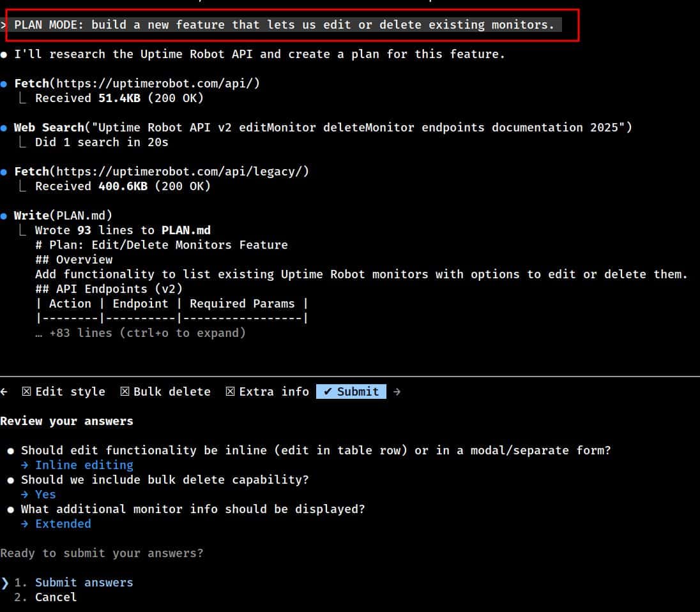The width and height of the screenshot is (700, 612).
Task: Click the bullet before the bulk delete question
Action: click(11, 480)
